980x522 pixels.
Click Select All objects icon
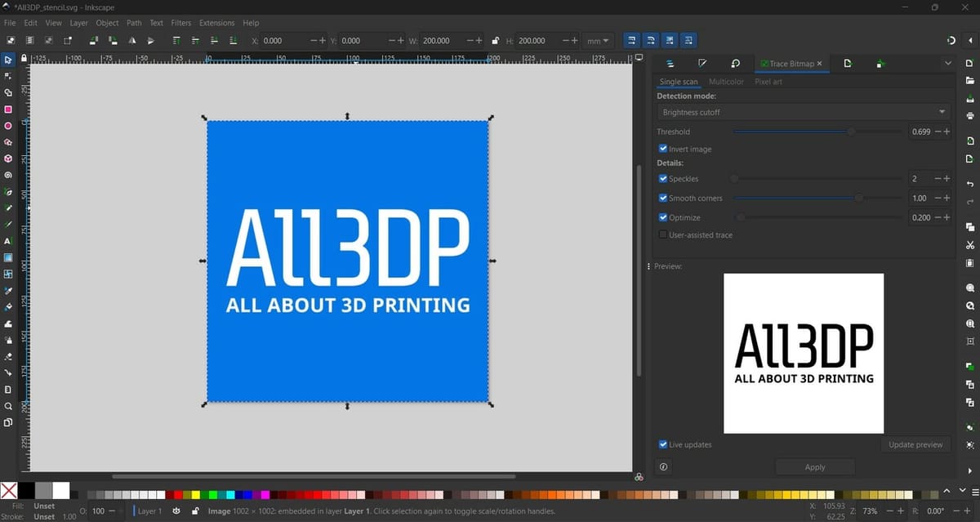click(11, 40)
